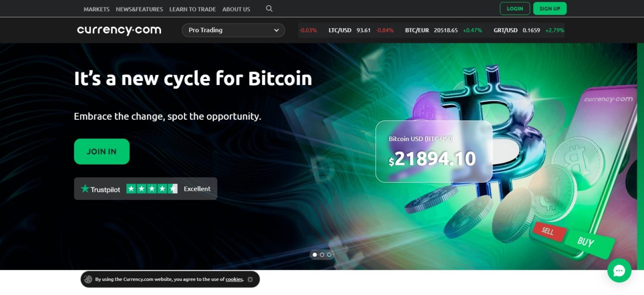Viewport: 644px width, 295px height.
Task: Open the search magnifier icon
Action: pyautogui.click(x=269, y=9)
